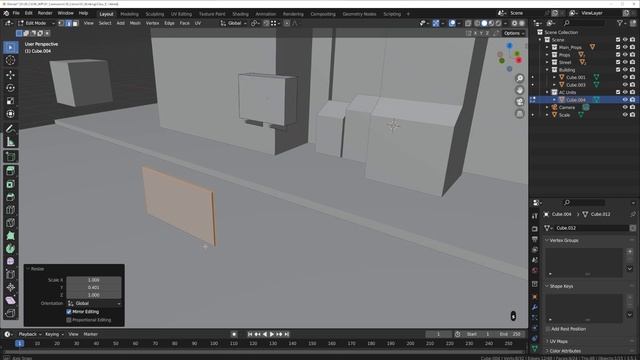Open the File menu
The height and width of the screenshot is (360, 640).
(x=16, y=13)
